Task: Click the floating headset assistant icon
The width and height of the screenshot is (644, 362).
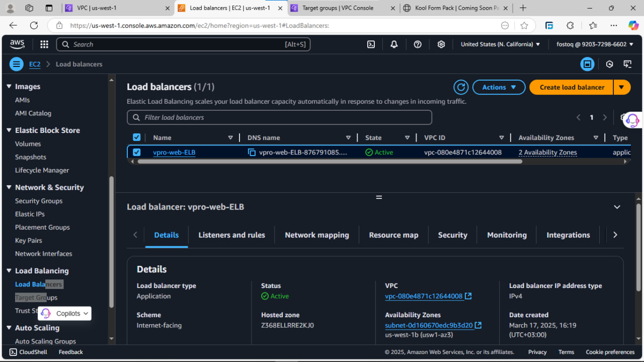Action: 632,120
